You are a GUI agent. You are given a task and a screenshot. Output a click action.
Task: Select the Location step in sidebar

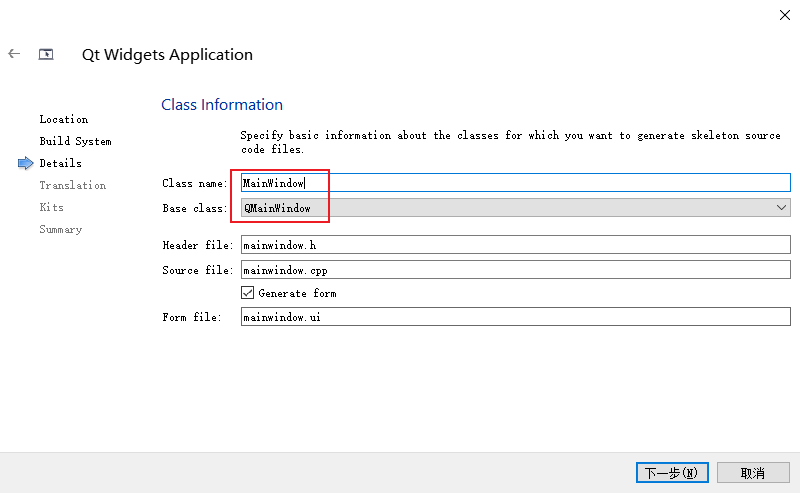tap(64, 119)
